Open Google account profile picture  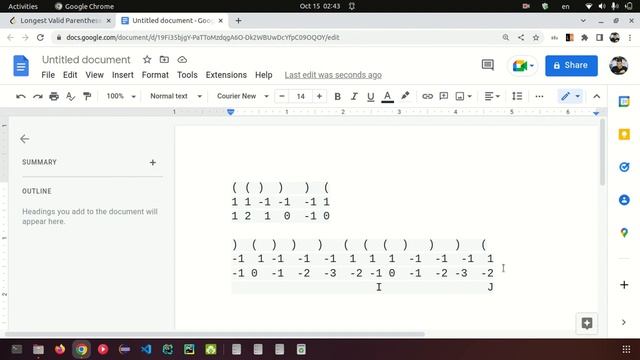619,66
